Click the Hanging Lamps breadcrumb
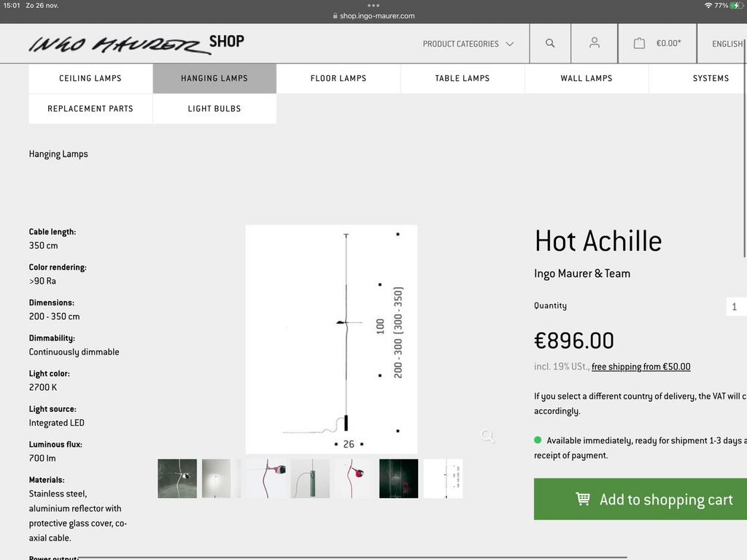747x560 pixels. point(58,154)
